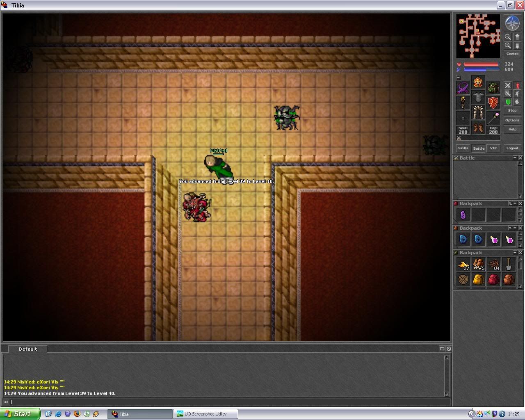Toggle chase opponent mode (running figure)
Screen dimensions: 525x420
517,94
